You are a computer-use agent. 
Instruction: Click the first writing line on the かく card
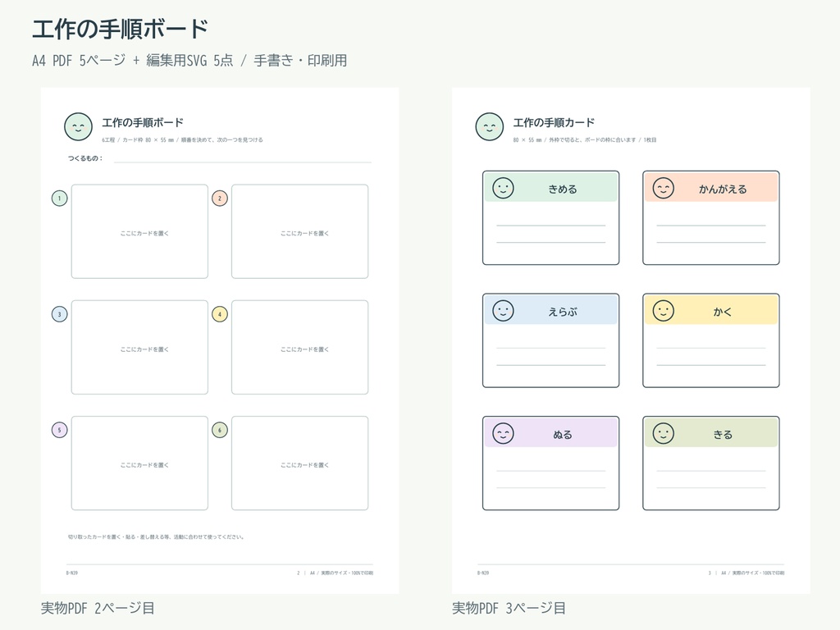[x=711, y=348]
